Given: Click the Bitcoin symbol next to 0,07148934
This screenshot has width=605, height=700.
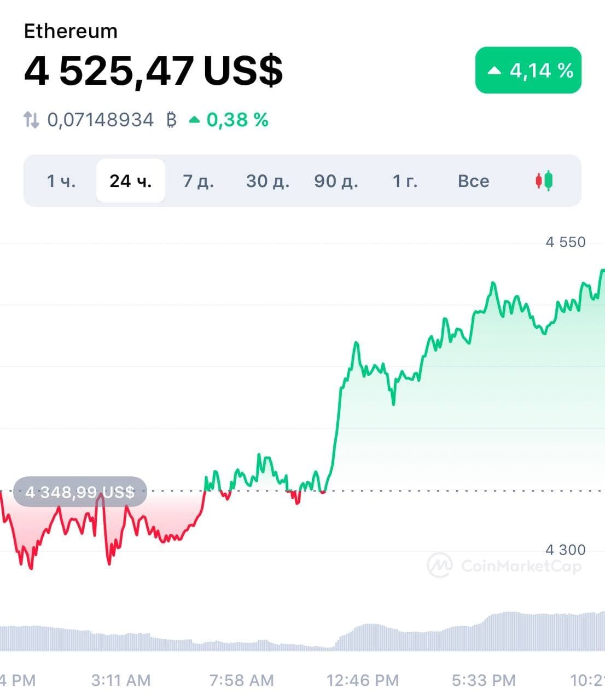Looking at the screenshot, I should tap(171, 119).
